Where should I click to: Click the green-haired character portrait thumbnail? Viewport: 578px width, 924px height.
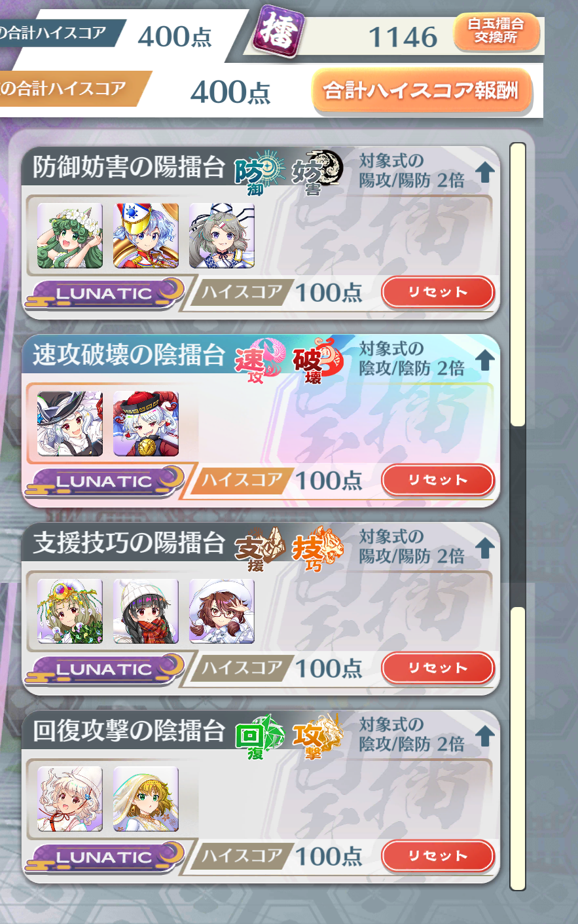click(x=70, y=236)
